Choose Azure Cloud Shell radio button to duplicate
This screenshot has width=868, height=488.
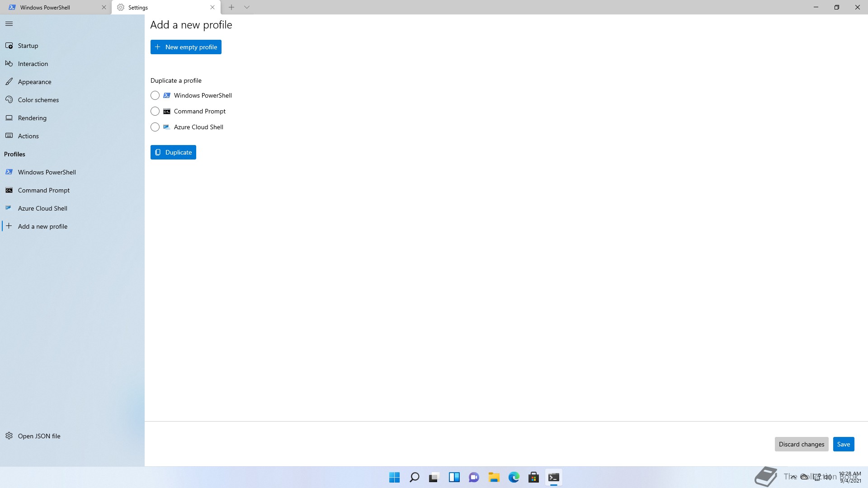tap(155, 127)
